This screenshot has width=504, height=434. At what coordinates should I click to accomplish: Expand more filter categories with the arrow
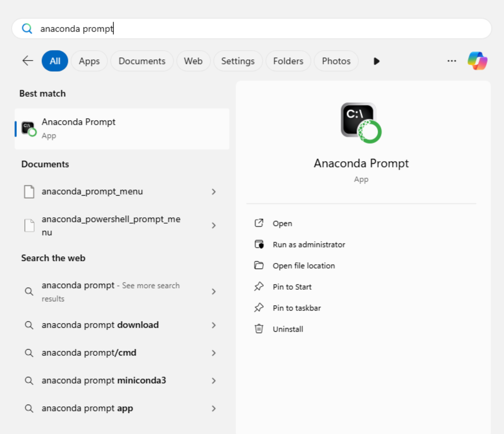[376, 61]
